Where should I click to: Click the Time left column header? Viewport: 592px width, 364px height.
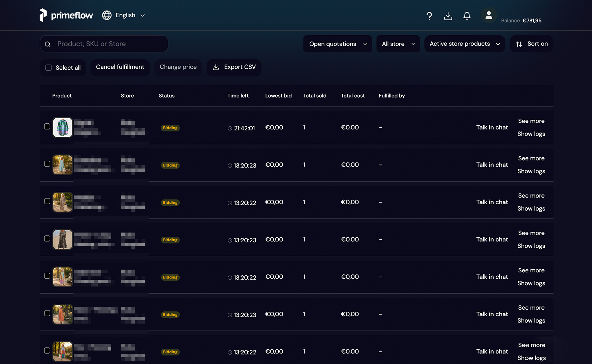point(238,96)
